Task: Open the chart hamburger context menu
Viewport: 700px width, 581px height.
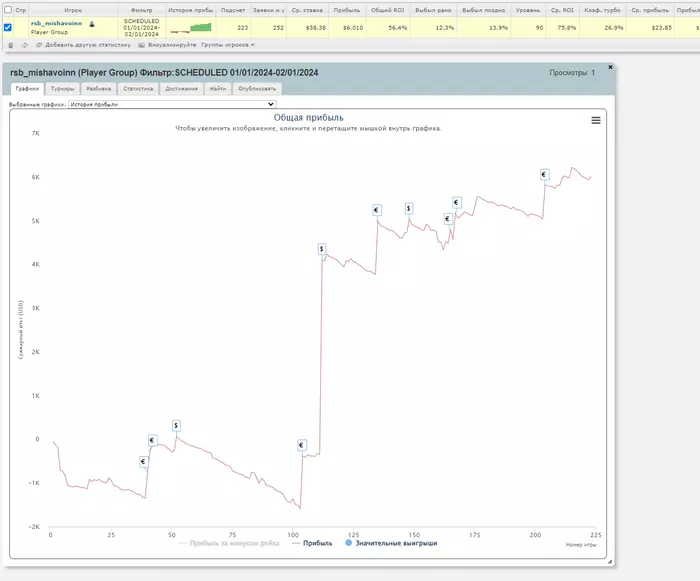Action: pyautogui.click(x=596, y=121)
